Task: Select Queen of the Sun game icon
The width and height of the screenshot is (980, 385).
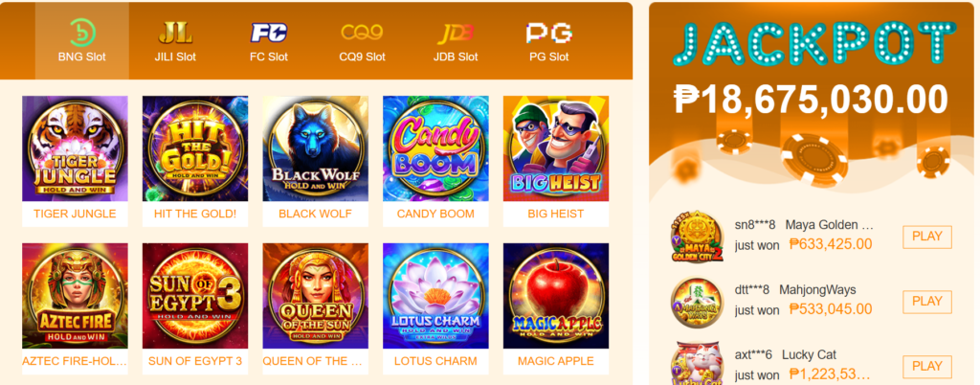Action: point(316,296)
